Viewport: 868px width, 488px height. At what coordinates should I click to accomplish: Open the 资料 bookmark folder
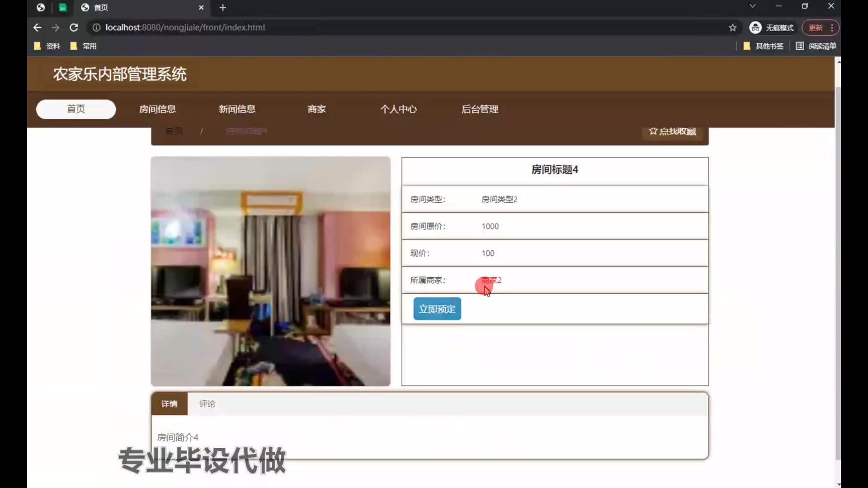pyautogui.click(x=47, y=46)
